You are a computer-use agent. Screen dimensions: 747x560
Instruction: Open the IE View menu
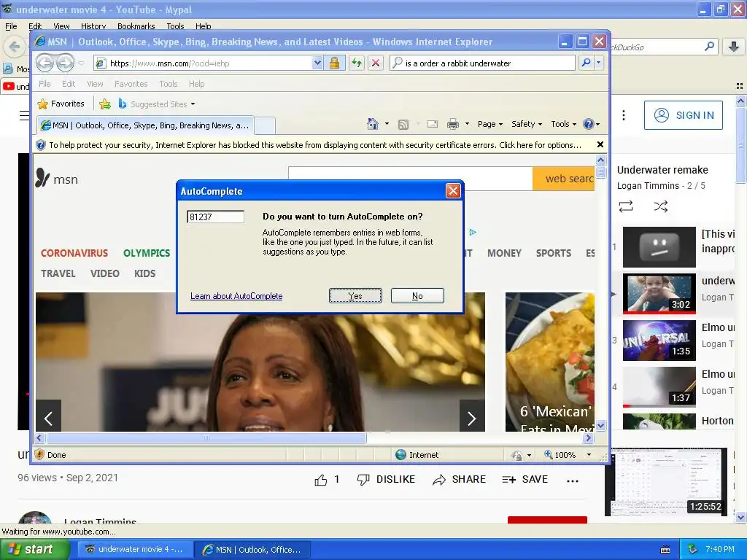click(95, 84)
